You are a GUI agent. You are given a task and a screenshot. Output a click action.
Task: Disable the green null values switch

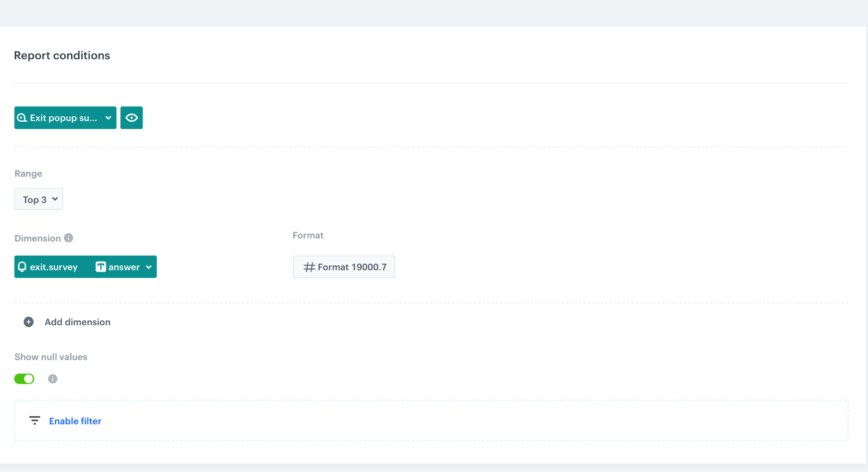[x=24, y=378]
